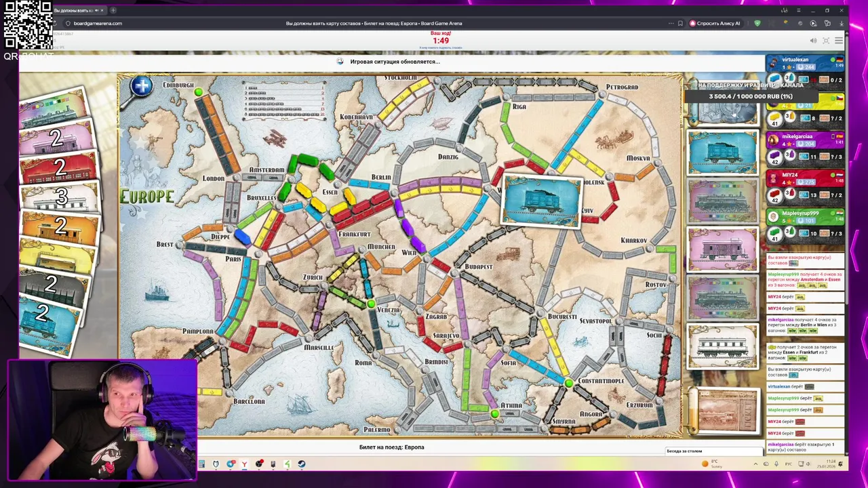Open browser downloads icon
Screen dimensions: 868x488
point(842,23)
